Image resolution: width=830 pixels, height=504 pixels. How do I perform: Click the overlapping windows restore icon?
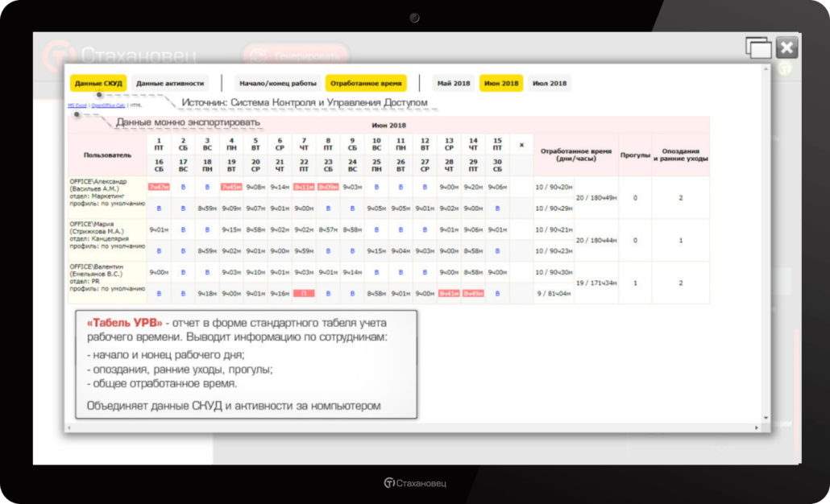pos(758,48)
